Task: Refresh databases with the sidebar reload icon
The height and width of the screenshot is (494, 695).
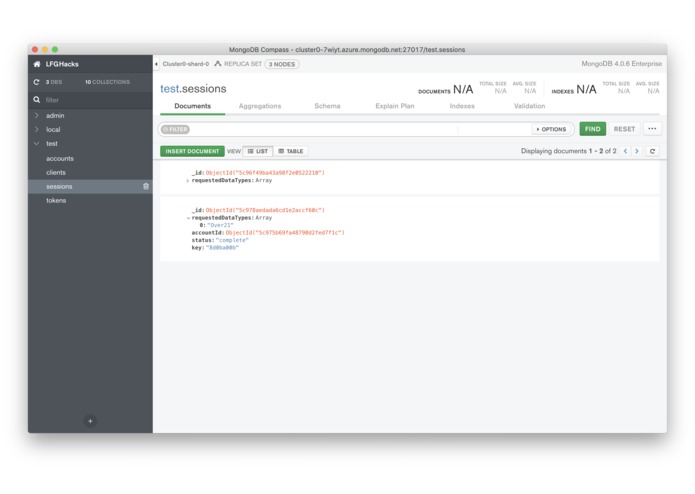Action: (x=36, y=82)
